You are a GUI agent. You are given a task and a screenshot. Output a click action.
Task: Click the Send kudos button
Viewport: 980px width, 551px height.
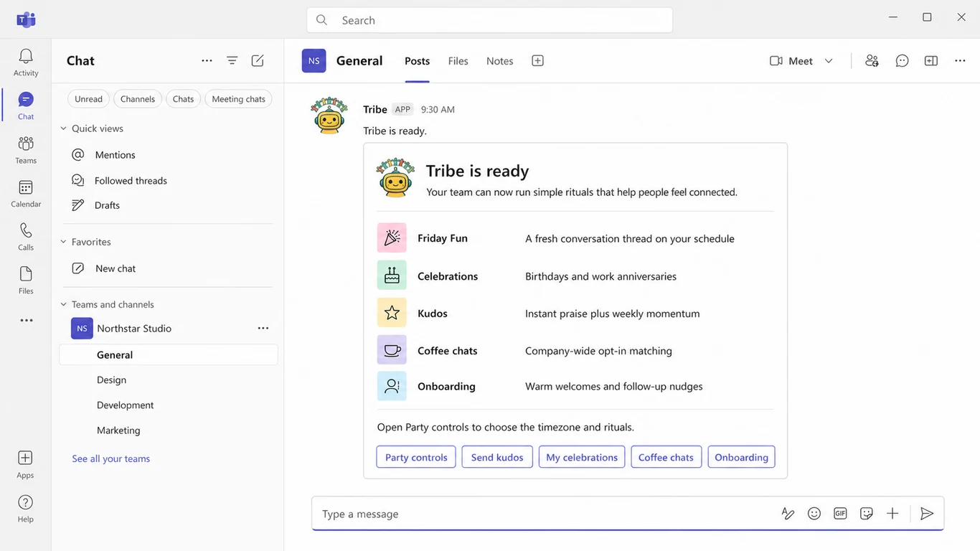click(x=497, y=457)
